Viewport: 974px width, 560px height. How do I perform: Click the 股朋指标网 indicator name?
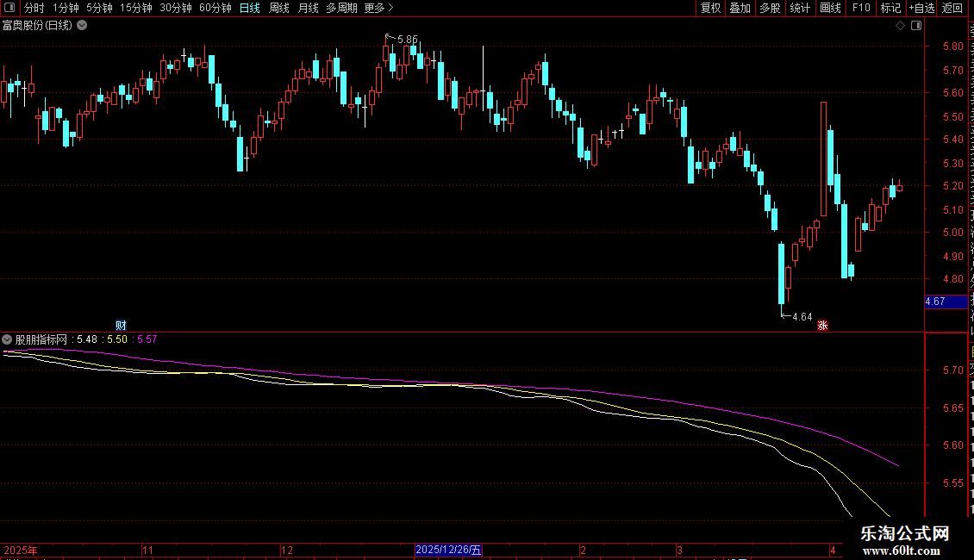[41, 339]
